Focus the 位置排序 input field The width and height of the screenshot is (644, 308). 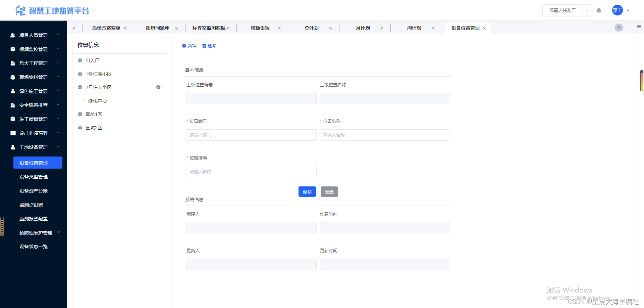pyautogui.click(x=252, y=172)
